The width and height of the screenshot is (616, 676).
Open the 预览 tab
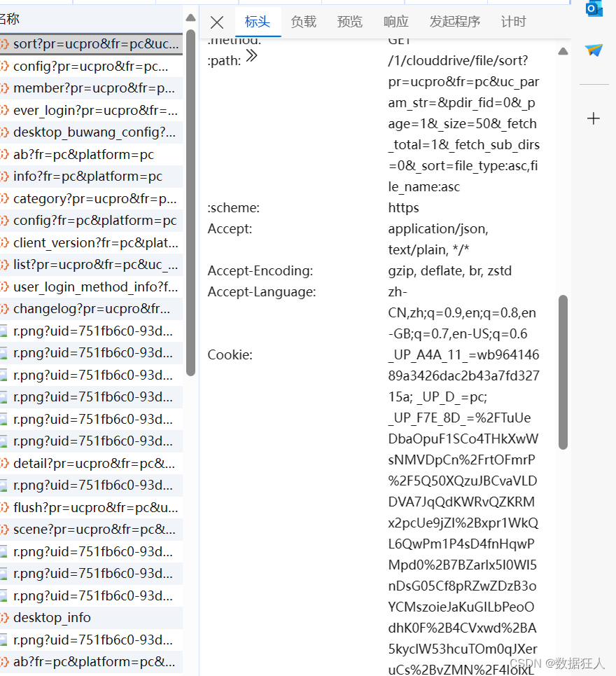[350, 22]
